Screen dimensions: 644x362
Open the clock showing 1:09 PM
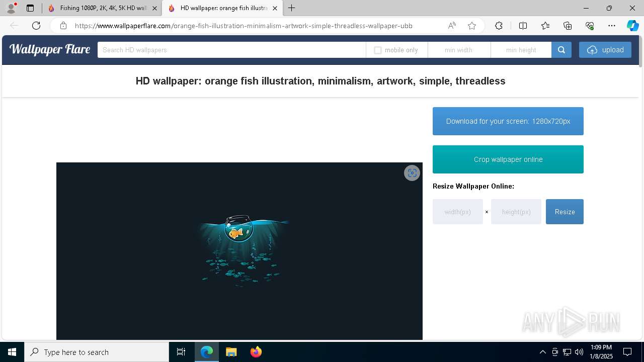[601, 352]
